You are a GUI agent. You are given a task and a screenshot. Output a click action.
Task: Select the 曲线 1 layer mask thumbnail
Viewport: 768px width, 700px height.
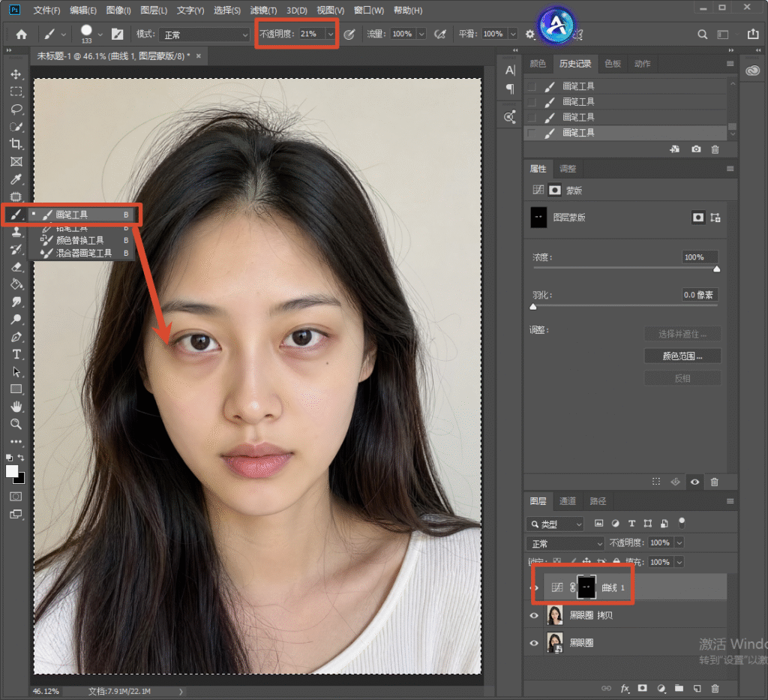pyautogui.click(x=586, y=587)
